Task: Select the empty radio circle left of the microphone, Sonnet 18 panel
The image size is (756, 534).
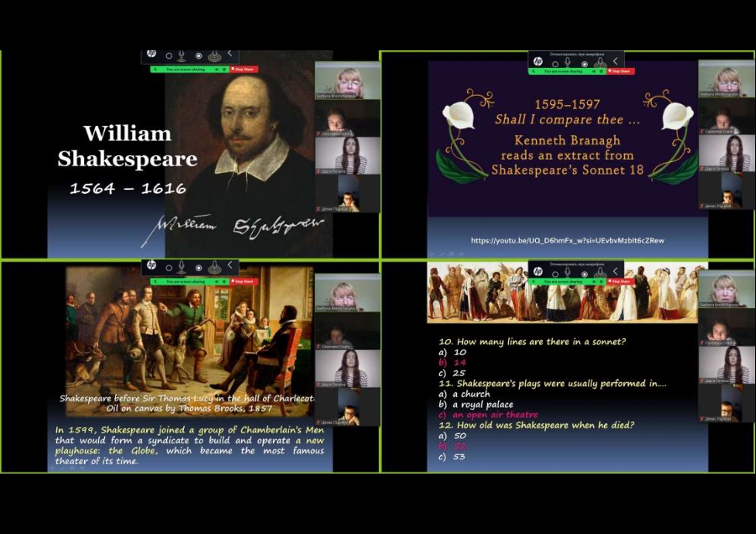Action: tap(555, 64)
